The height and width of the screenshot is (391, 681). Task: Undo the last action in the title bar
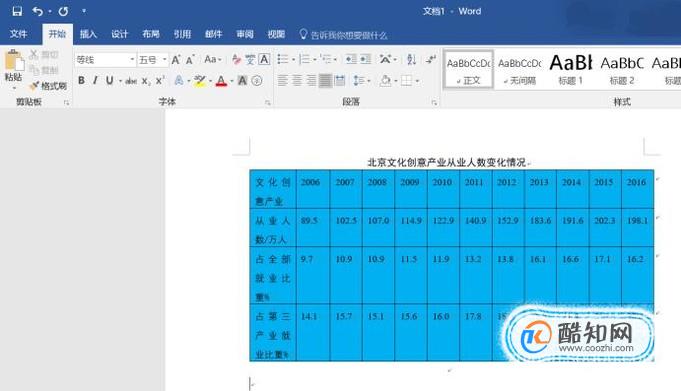tap(37, 11)
